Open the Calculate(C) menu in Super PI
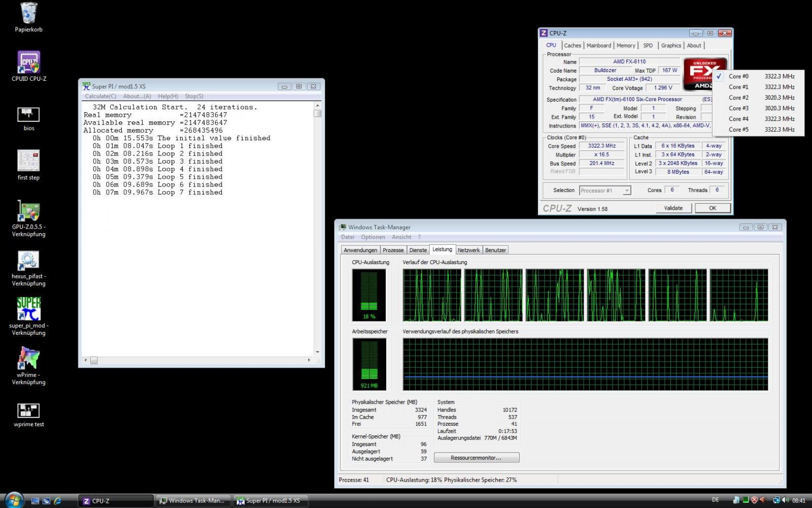812x508 pixels. pos(100,96)
